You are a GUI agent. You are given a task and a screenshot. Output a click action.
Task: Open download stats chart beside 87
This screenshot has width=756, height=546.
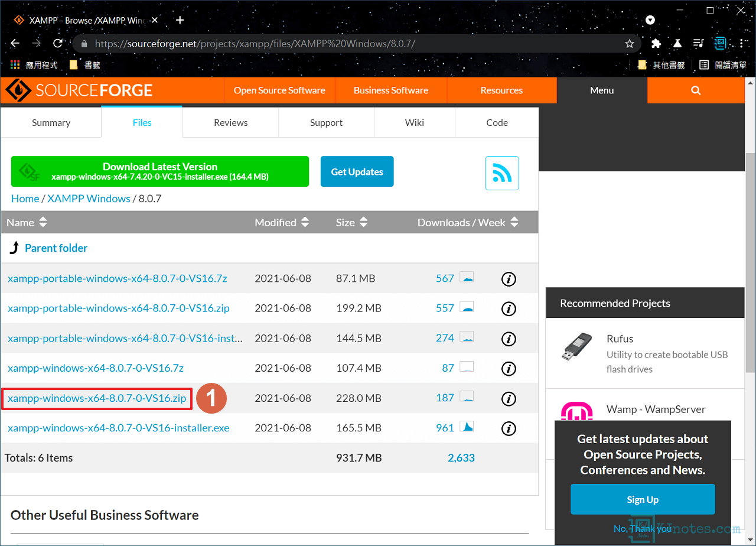tap(467, 368)
